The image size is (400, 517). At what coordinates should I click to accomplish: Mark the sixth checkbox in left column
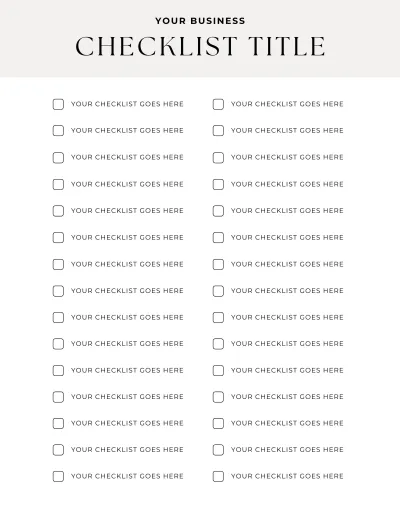pyautogui.click(x=58, y=237)
